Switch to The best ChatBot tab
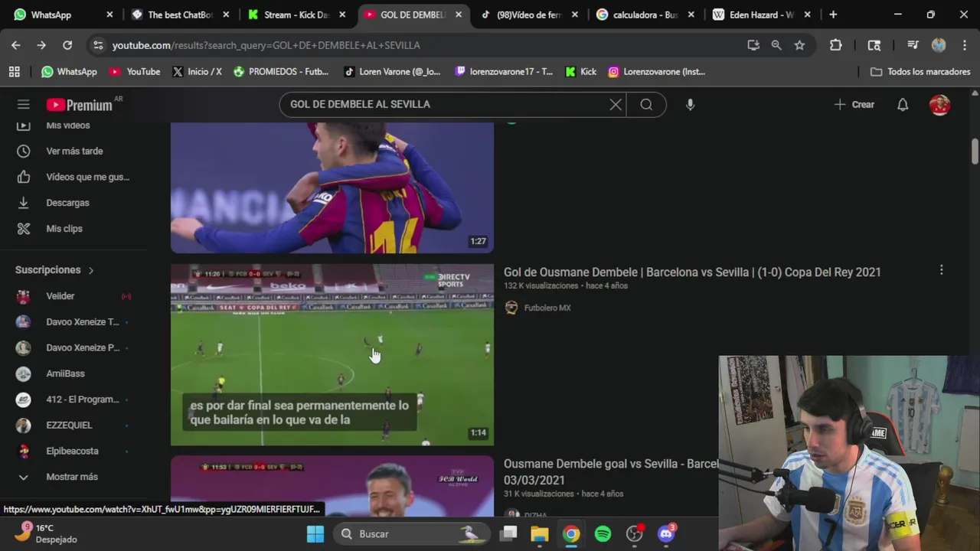Image resolution: width=980 pixels, height=551 pixels. (180, 15)
